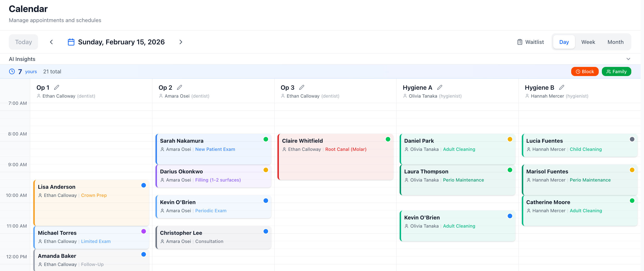Screen dimensions: 644x271
Task: Go to the previous day with the left chevron
Action: click(52, 42)
